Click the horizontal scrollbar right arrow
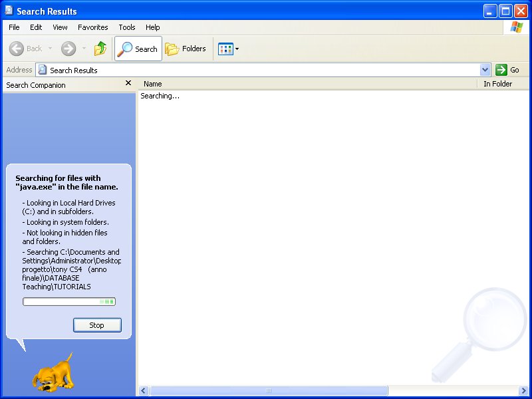The height and width of the screenshot is (399, 532). click(523, 390)
